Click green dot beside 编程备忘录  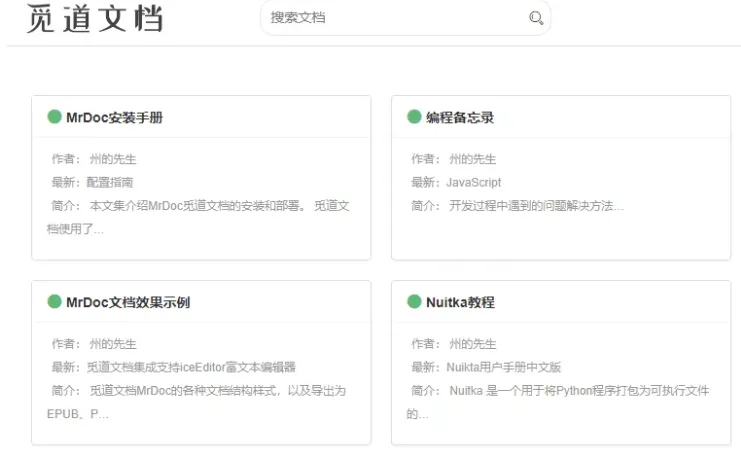click(414, 116)
